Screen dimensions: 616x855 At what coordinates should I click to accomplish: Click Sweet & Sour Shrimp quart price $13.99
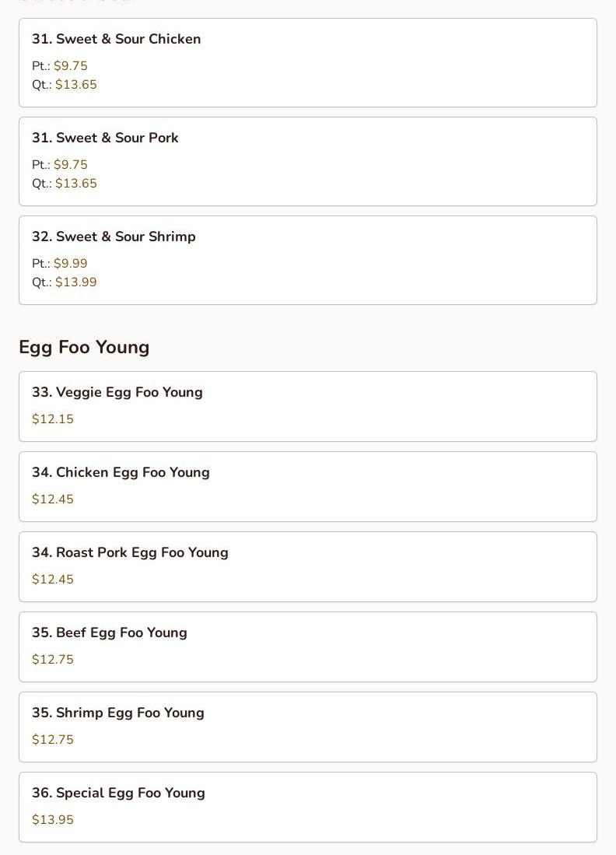pos(75,282)
